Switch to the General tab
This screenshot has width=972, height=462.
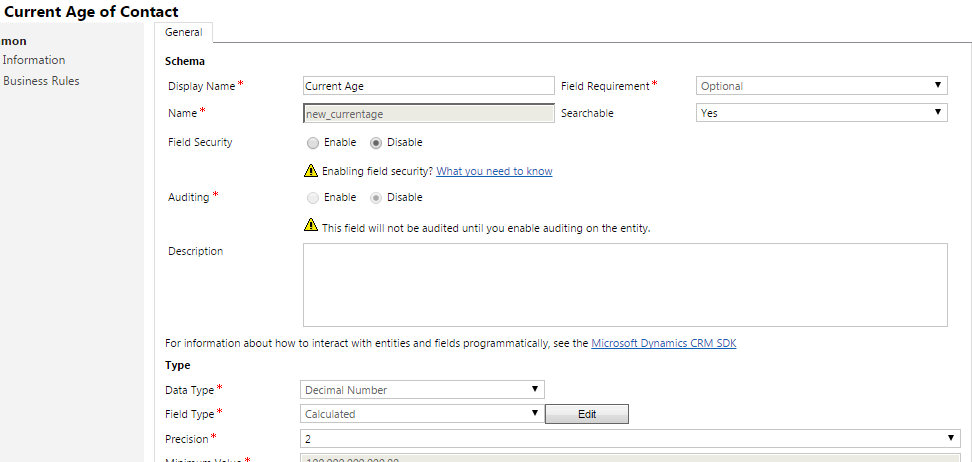pos(183,32)
